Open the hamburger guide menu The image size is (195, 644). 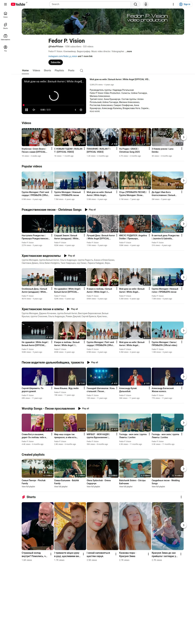(x=5, y=4)
